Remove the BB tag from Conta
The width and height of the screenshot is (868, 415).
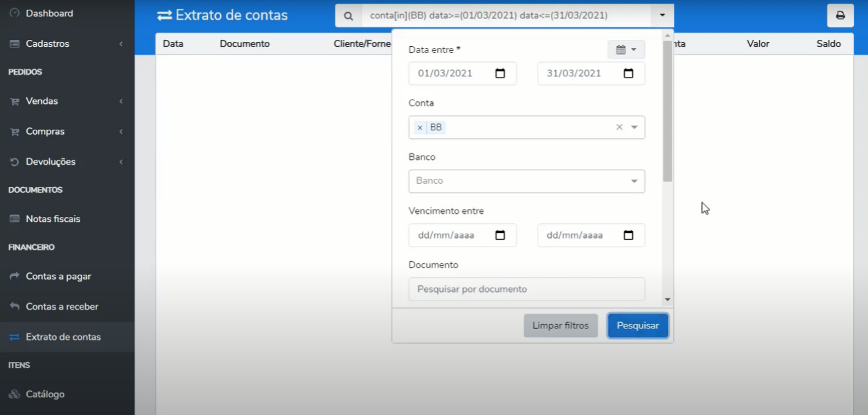[x=420, y=127]
